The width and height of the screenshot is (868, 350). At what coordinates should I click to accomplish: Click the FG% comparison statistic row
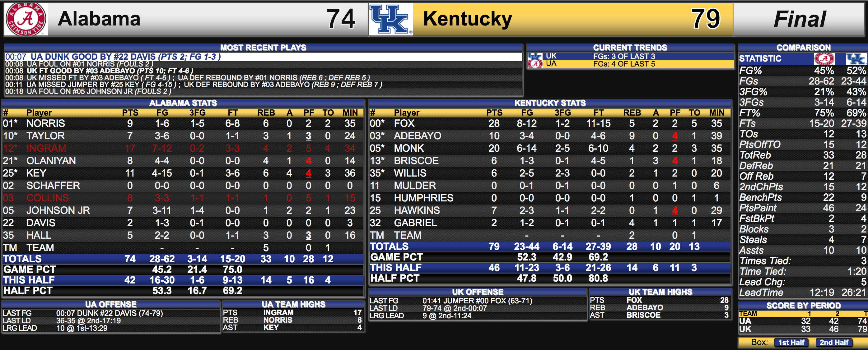coord(802,71)
